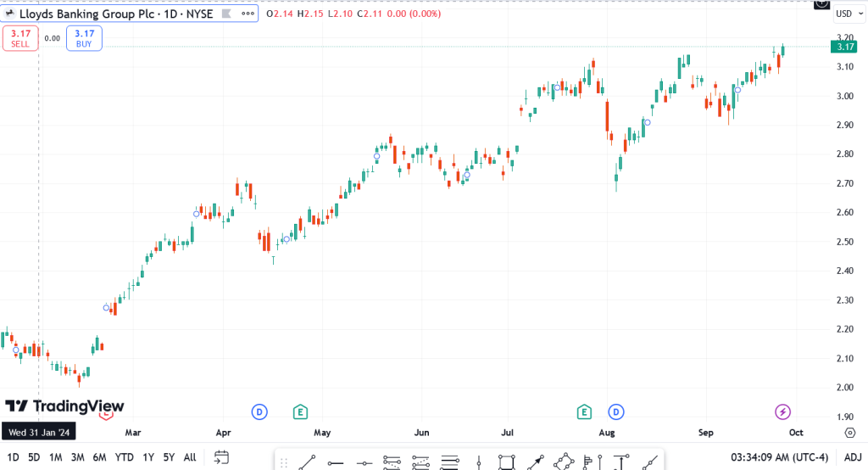Switch range to 5Y

click(169, 457)
